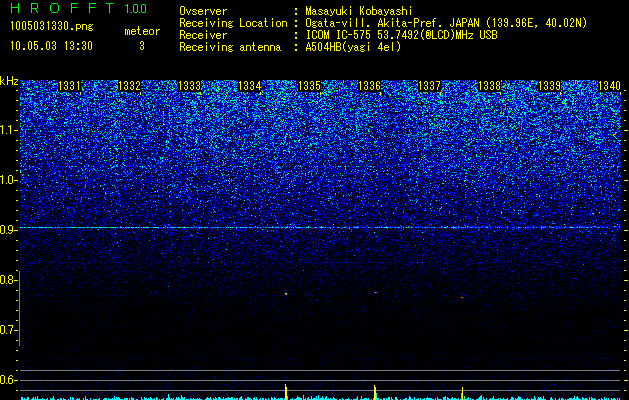Click the date stamp 10.05.03 13:30

pos(51,46)
